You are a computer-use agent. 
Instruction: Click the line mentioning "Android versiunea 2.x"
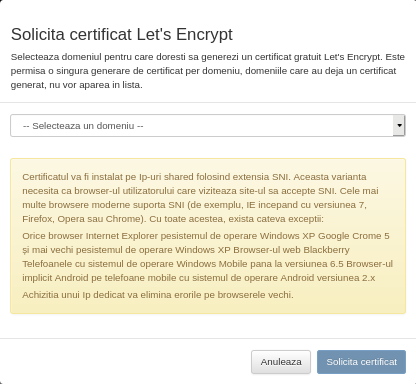[199, 278]
